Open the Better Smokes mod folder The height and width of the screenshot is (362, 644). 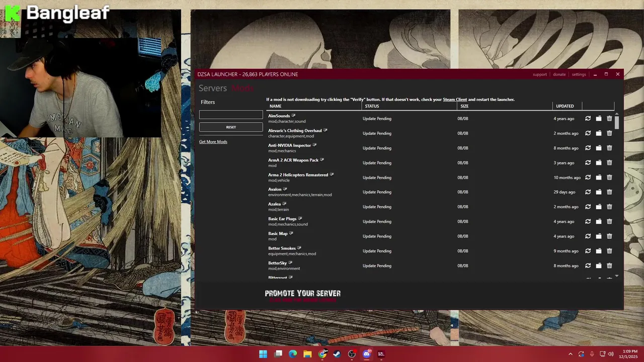click(599, 251)
